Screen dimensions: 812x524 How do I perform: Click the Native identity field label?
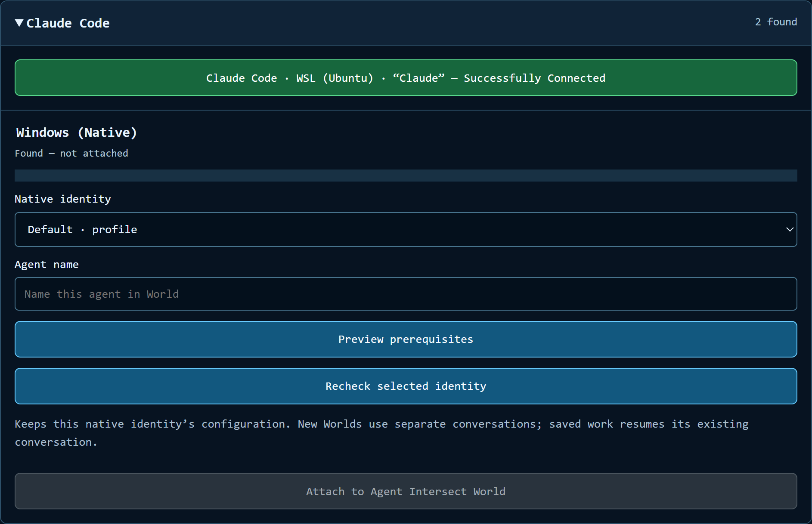63,199
